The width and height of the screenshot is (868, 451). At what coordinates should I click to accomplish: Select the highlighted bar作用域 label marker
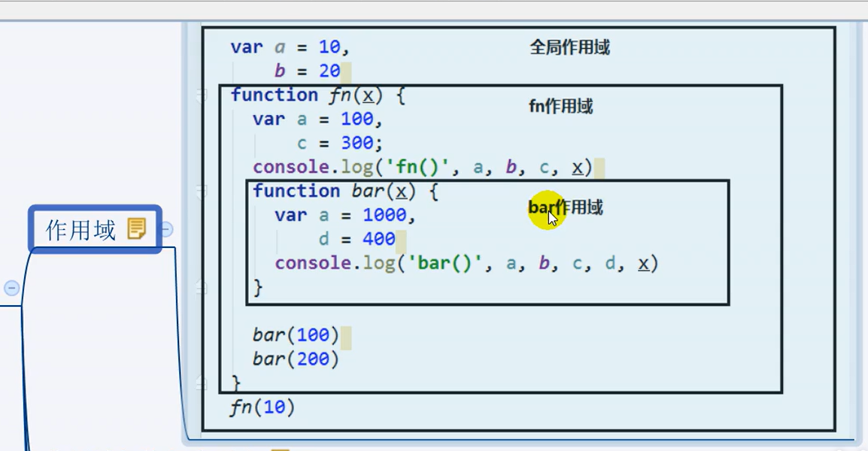566,208
